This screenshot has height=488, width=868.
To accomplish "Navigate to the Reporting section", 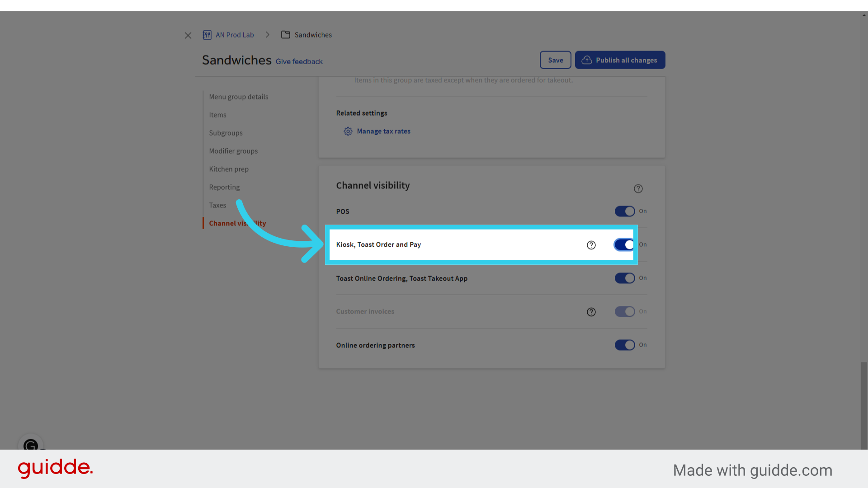I will point(224,187).
